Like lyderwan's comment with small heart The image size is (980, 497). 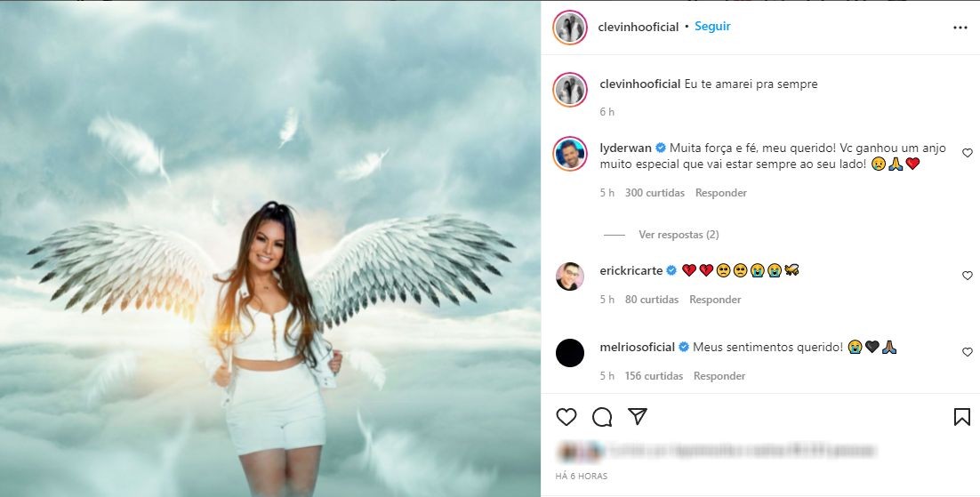tap(967, 153)
